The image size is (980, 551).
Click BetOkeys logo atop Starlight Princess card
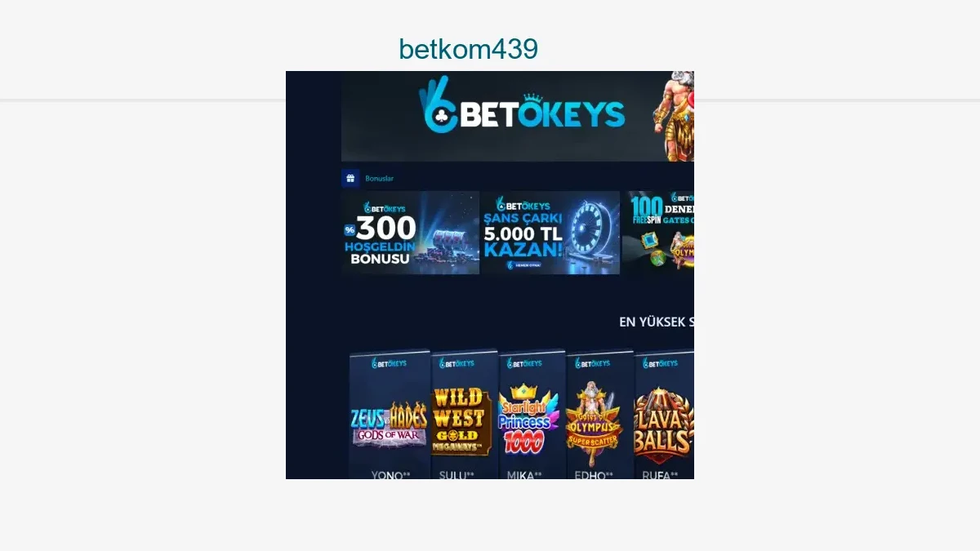(x=524, y=362)
